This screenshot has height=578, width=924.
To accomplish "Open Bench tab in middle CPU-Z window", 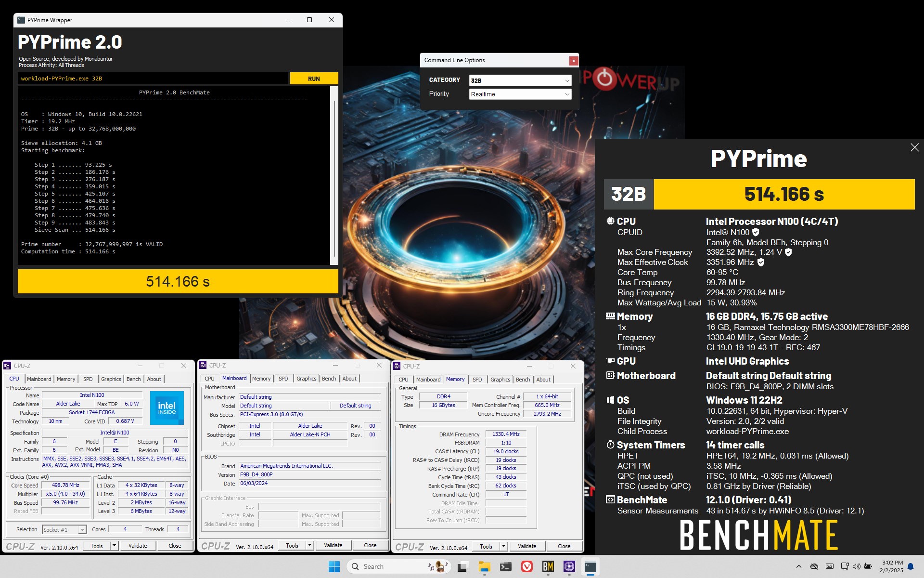I will pyautogui.click(x=329, y=379).
